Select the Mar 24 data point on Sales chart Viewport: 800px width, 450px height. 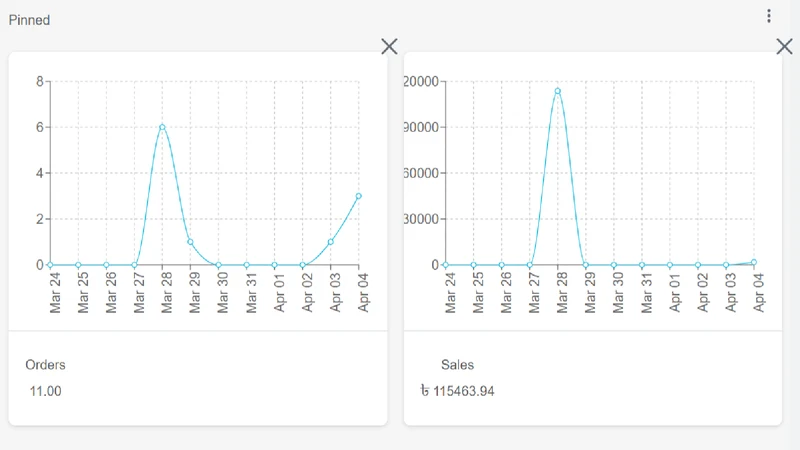coord(445,265)
